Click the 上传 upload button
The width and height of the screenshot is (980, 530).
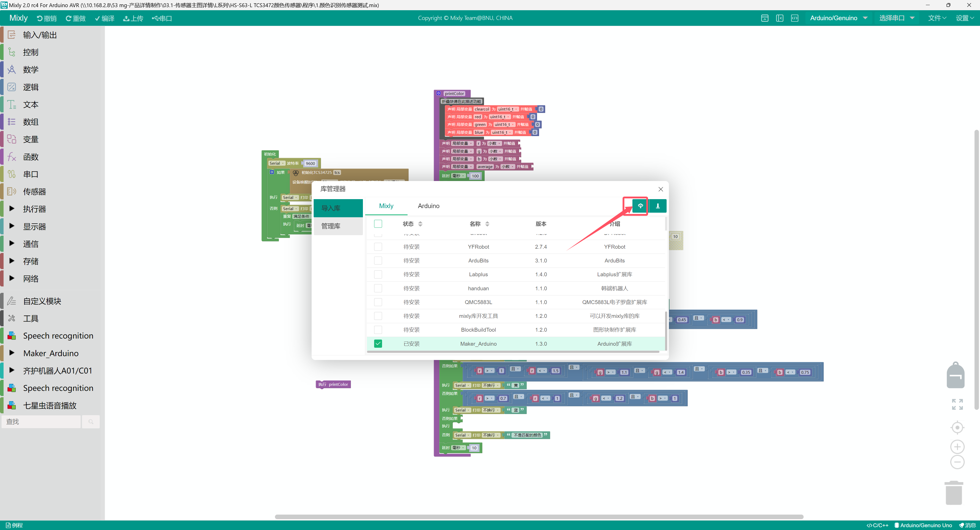pos(133,18)
